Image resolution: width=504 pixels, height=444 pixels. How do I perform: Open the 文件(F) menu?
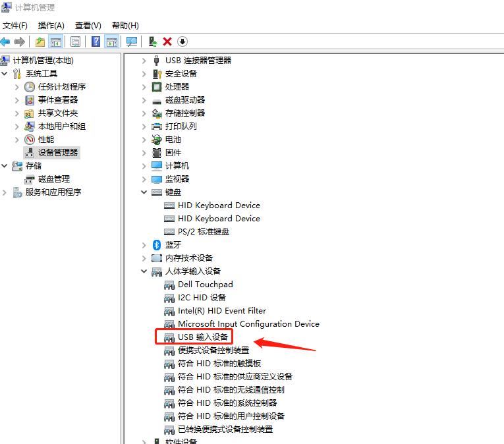pos(14,26)
